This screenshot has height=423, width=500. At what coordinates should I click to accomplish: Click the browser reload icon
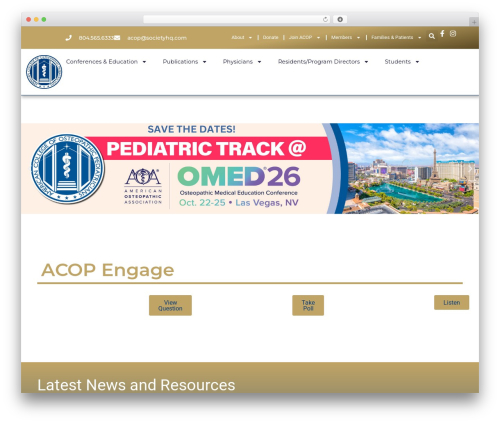[325, 20]
